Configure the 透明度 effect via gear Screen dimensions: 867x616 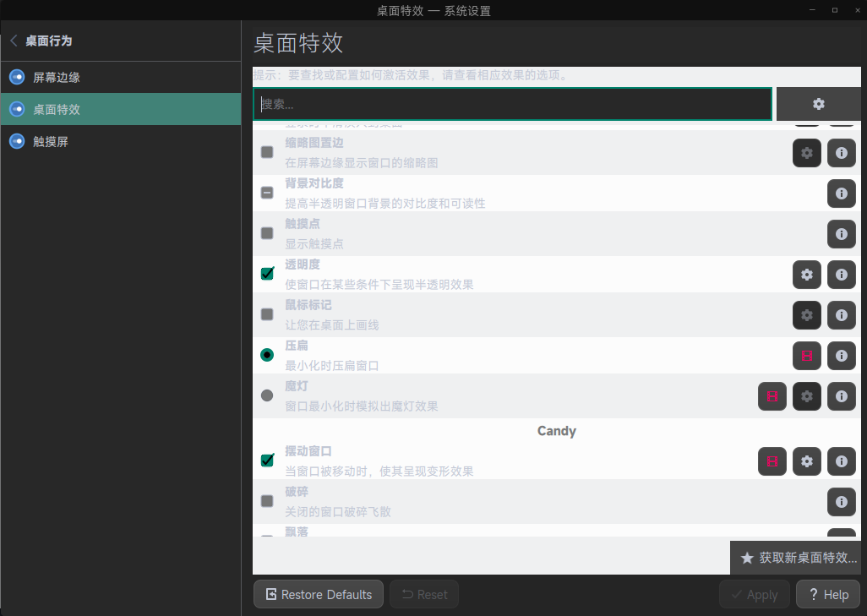tap(807, 275)
